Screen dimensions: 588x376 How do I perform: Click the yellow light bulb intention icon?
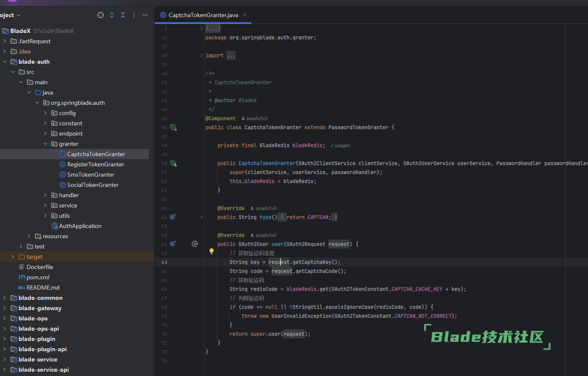tap(211, 252)
